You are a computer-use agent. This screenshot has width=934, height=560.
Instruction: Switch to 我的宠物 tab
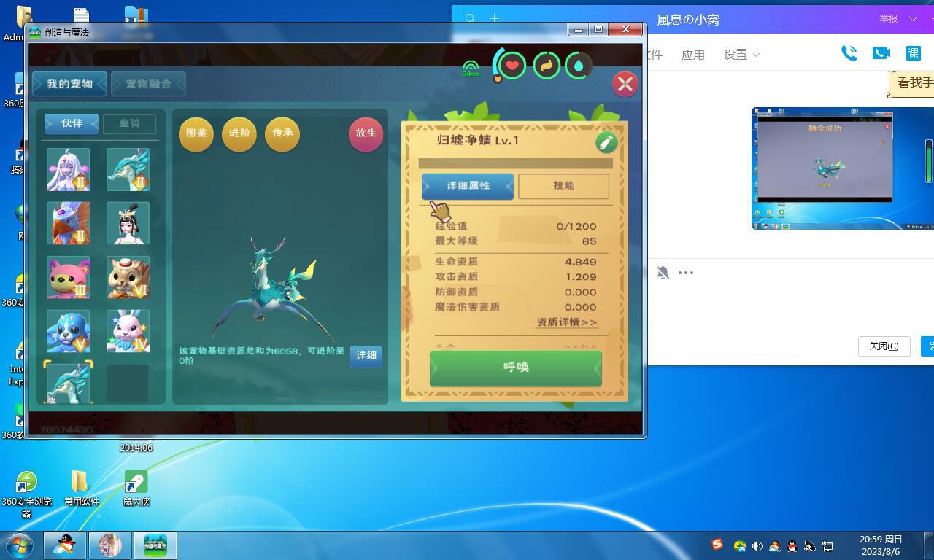(69, 84)
